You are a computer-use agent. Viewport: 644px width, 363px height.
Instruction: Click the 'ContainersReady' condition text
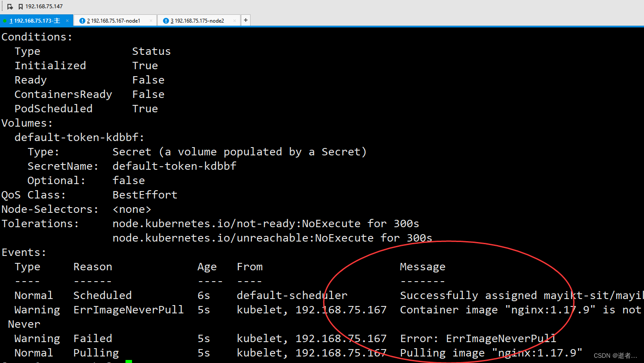click(63, 94)
